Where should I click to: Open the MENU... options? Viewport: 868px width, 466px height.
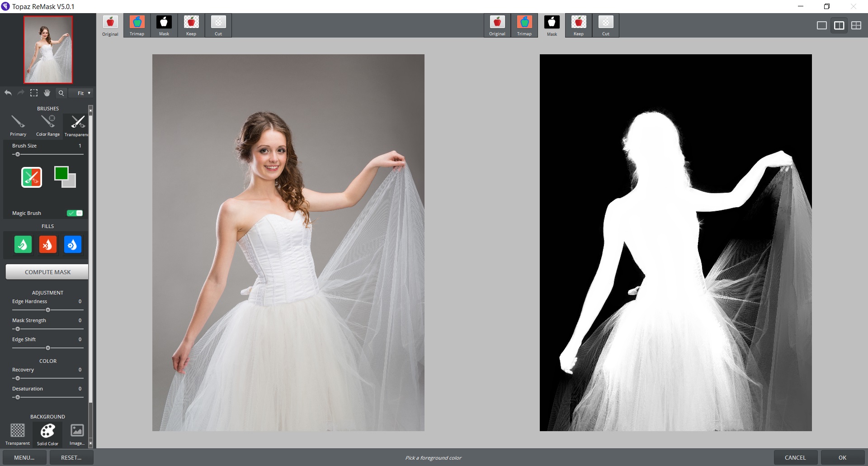(25, 457)
